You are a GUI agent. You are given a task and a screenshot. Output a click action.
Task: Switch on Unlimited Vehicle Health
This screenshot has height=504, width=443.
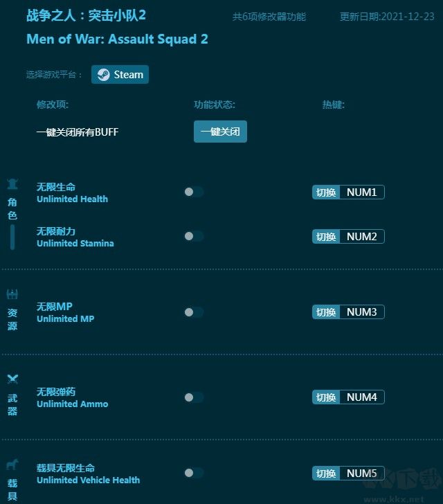click(x=193, y=473)
